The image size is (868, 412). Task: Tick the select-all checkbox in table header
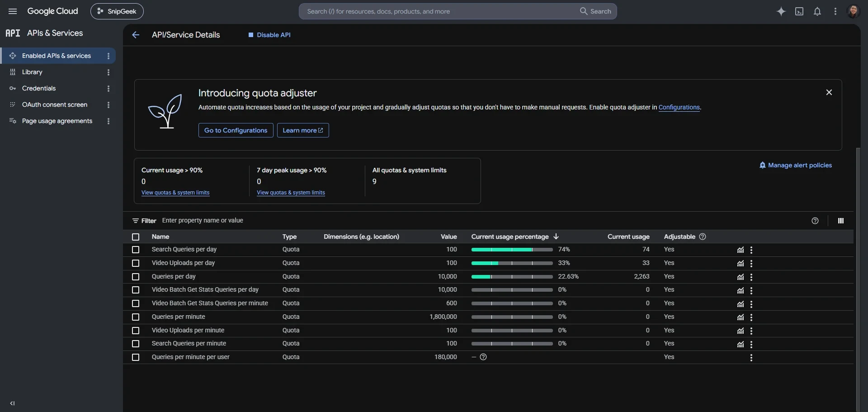point(136,237)
